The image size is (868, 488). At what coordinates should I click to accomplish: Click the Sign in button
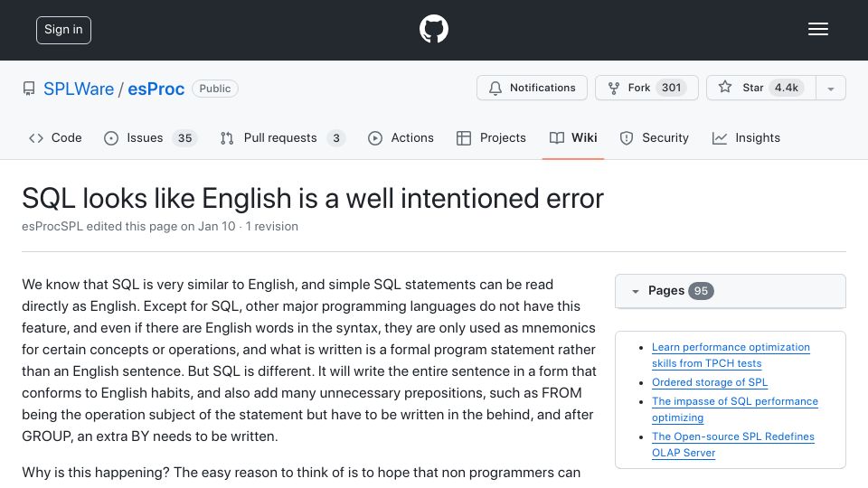tap(63, 30)
